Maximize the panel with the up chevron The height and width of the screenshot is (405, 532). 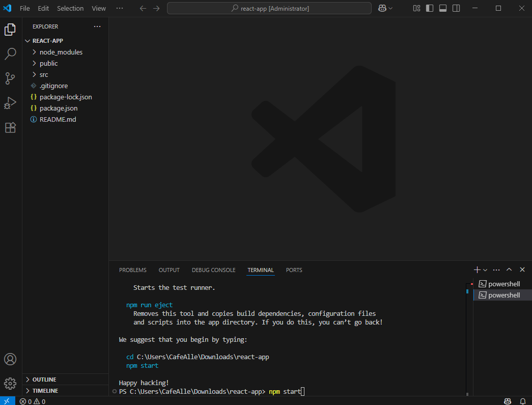pyautogui.click(x=509, y=269)
